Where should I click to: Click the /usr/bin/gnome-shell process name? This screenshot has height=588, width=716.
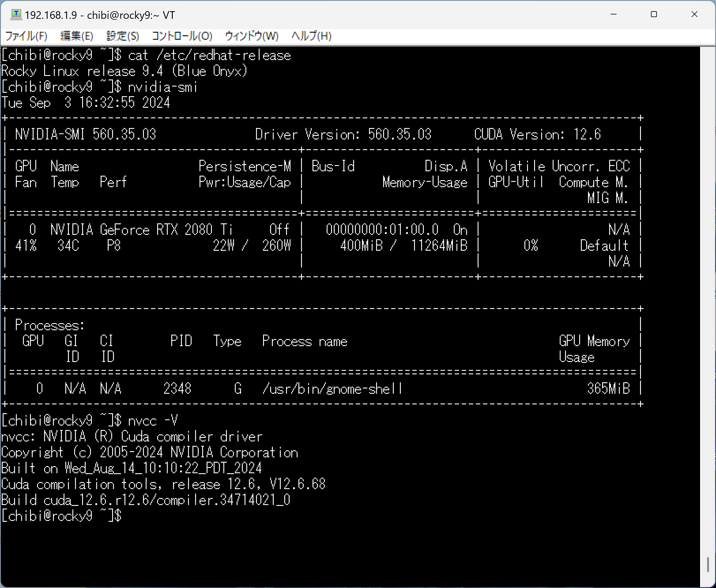(332, 389)
